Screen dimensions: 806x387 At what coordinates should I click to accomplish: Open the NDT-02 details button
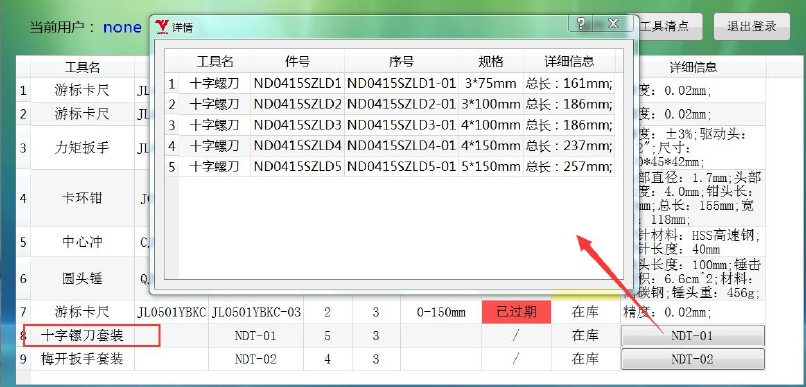pos(692,359)
